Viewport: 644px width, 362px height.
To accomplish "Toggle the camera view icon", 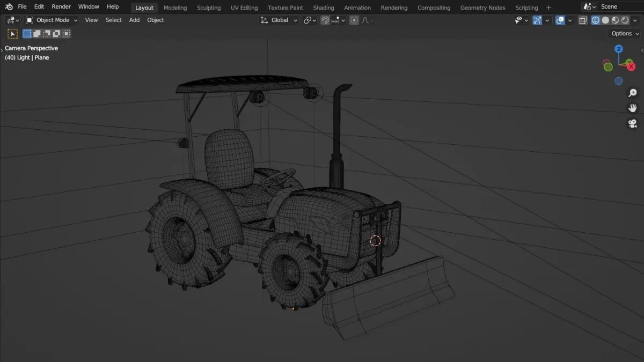I will pos(633,124).
